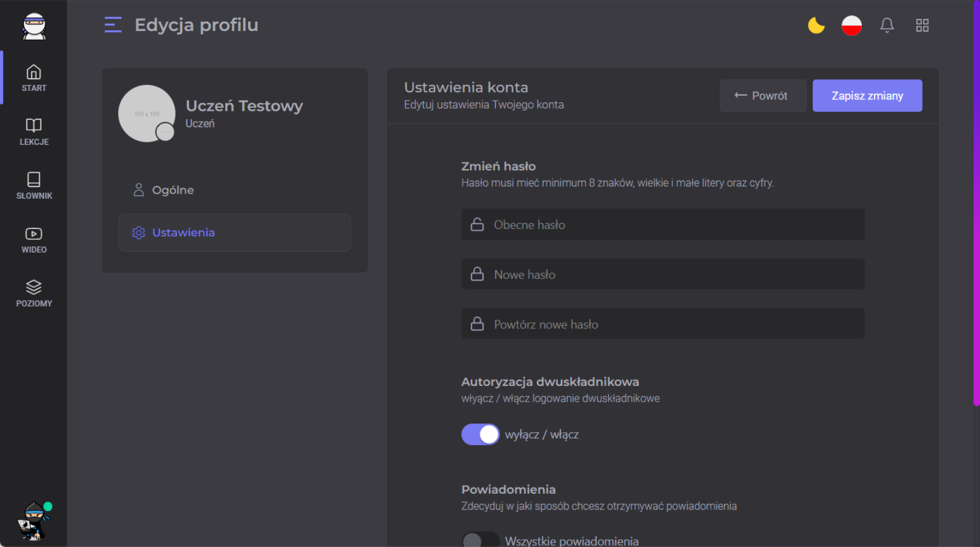Toggle dark mode with moon icon

coord(816,25)
